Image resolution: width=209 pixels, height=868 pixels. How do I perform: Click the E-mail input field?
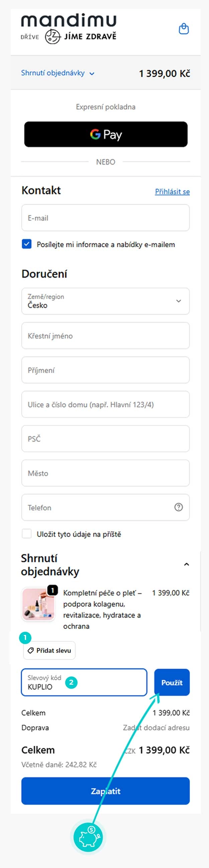pyautogui.click(x=105, y=218)
